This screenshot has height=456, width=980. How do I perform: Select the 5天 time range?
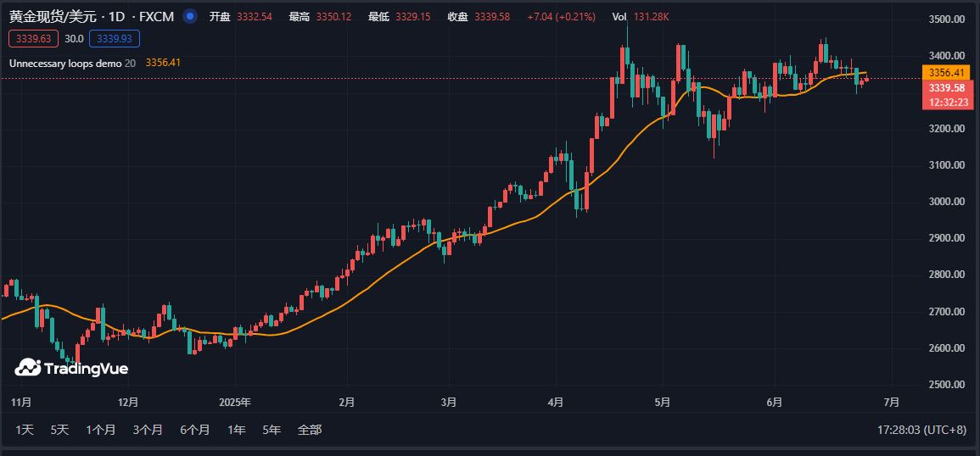[59, 430]
